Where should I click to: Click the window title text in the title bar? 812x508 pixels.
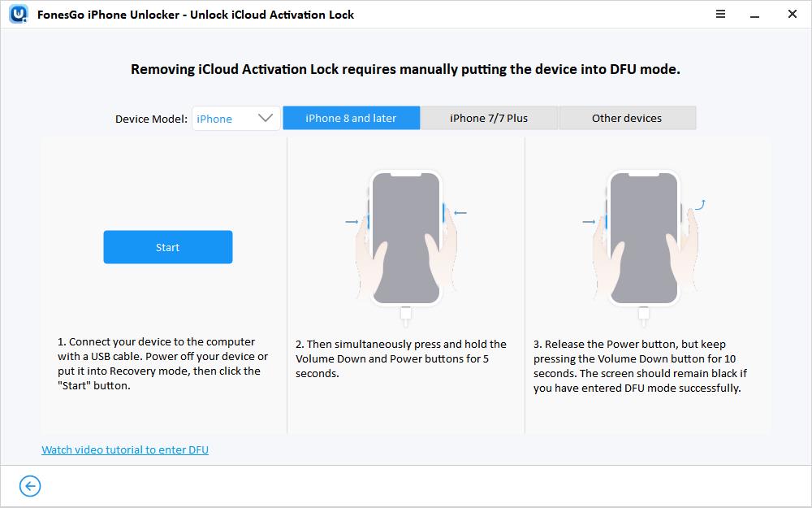pyautogui.click(x=196, y=15)
